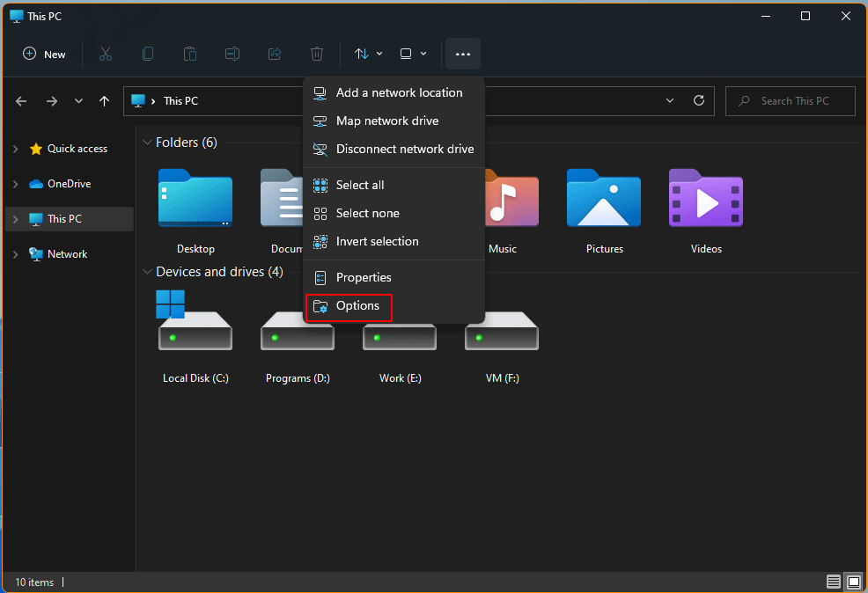Click inside the Search This PC box
Viewport: 868px width, 593px height.
point(790,100)
